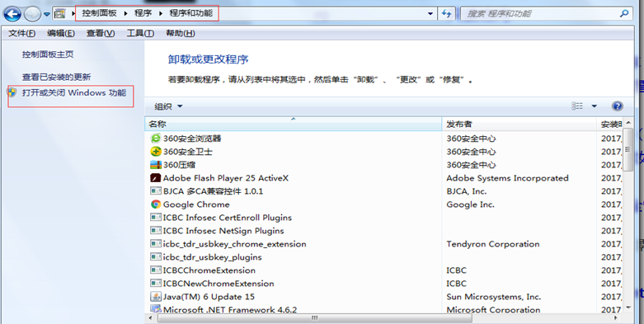
Task: Click the vertical scrollbar up arrow
Action: click(x=628, y=122)
